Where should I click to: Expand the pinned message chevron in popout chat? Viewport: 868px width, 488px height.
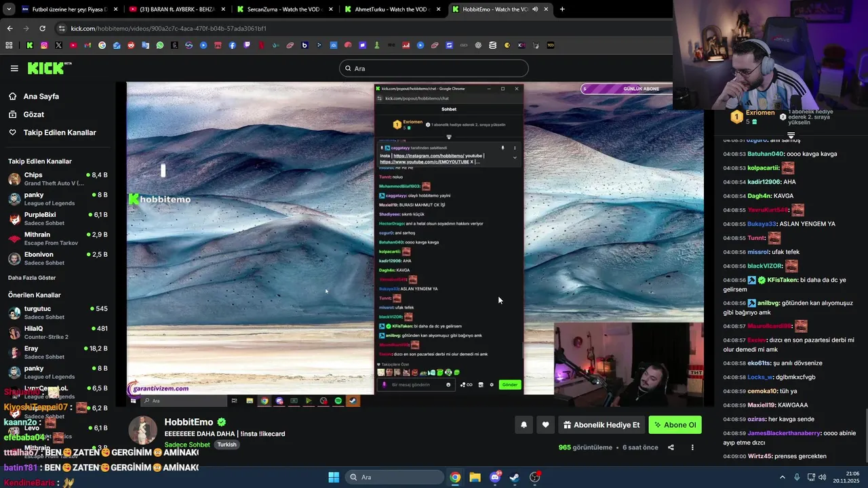tap(514, 157)
